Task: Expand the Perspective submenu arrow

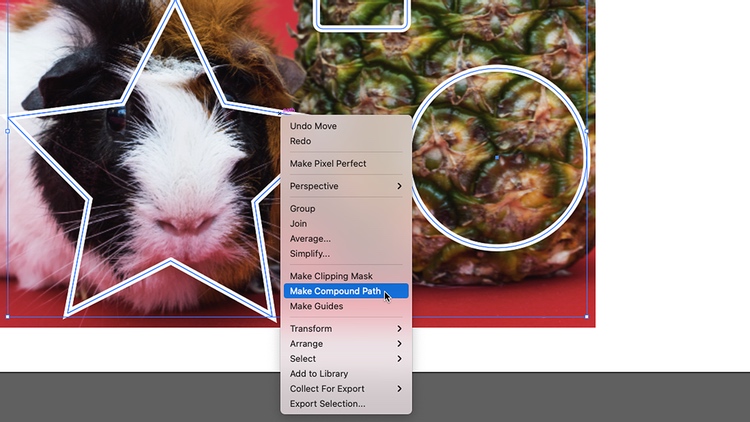Action: coord(399,186)
